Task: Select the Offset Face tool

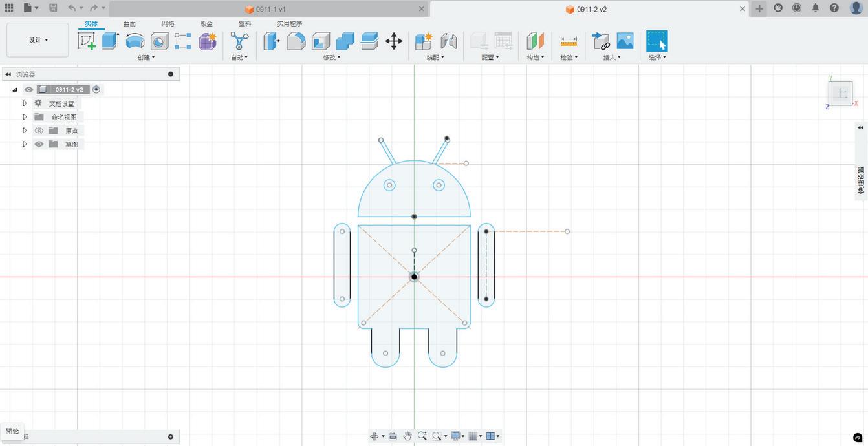Action: click(x=369, y=41)
